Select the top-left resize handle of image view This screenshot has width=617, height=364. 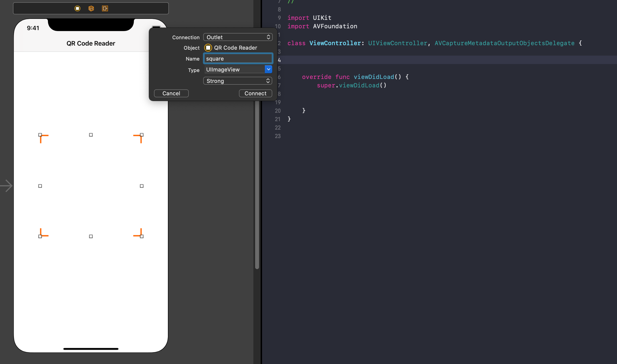(x=40, y=135)
